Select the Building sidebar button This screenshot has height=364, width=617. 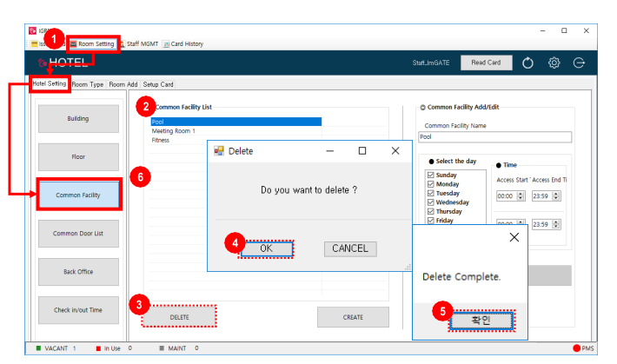[78, 118]
